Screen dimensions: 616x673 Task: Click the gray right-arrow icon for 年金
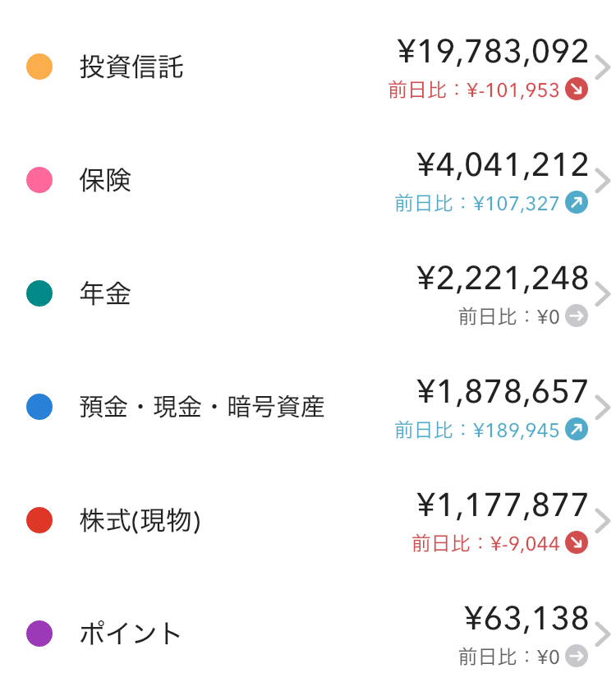577,316
